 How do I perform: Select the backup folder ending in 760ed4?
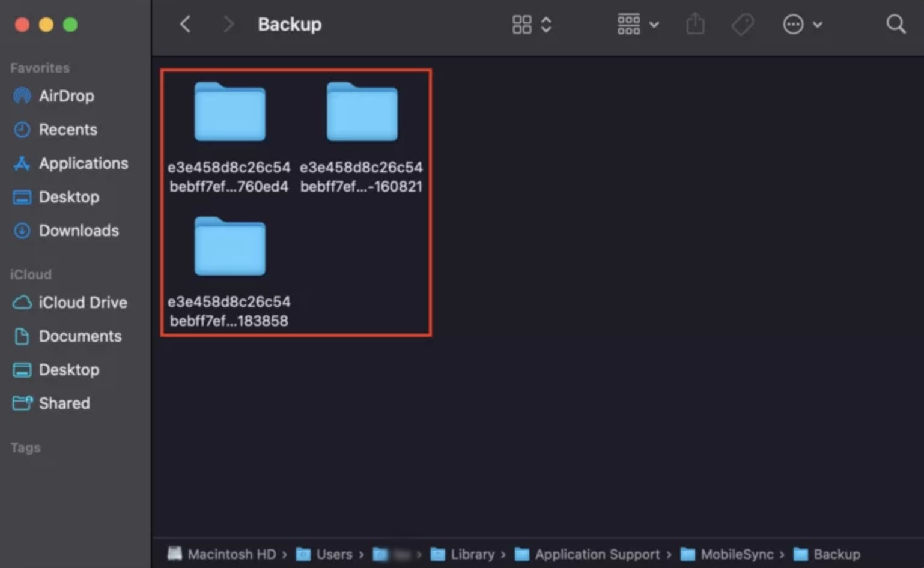point(229,113)
